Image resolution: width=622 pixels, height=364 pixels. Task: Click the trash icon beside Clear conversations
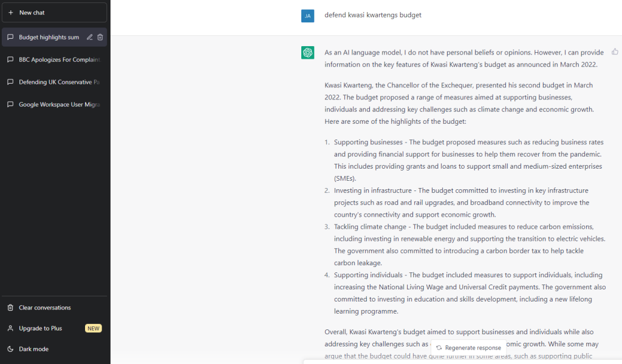click(11, 308)
